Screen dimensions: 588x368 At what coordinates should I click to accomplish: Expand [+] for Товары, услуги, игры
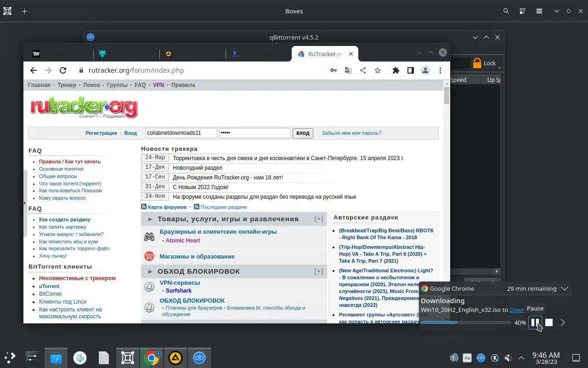pos(318,219)
